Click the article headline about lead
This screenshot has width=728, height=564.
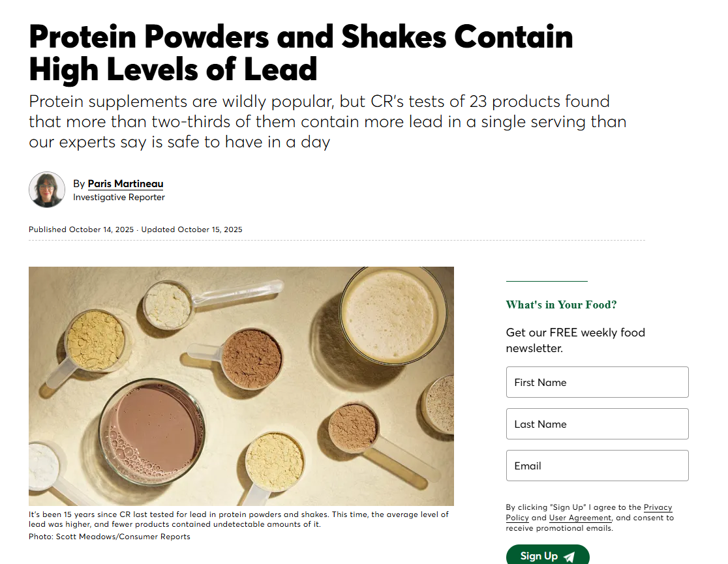pyautogui.click(x=301, y=53)
